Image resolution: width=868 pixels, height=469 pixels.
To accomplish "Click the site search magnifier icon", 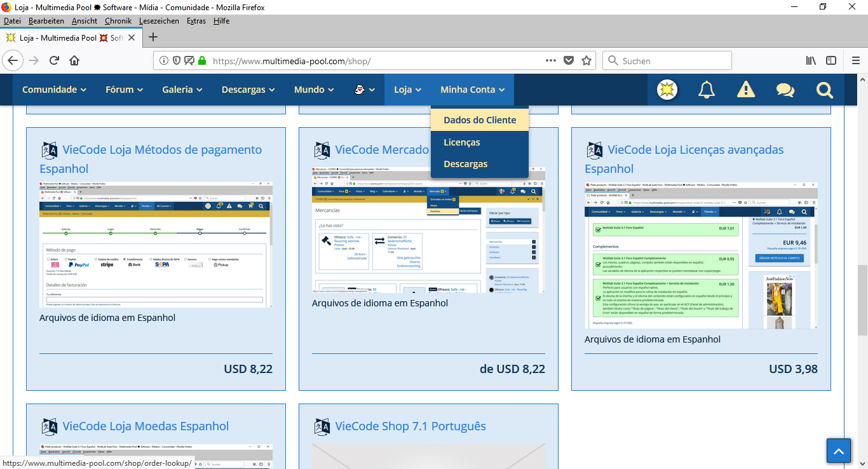I will click(x=825, y=90).
